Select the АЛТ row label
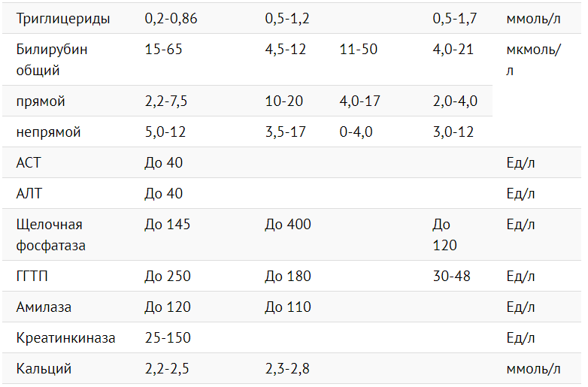This screenshot has height=387, width=588. click(29, 194)
